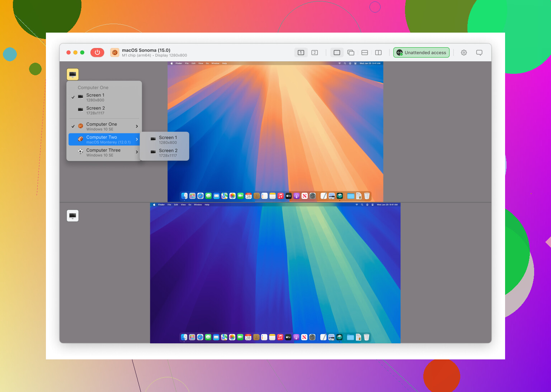Open Photos in upper remote screen dock
Viewport: 551px width, 392px height.
pos(232,196)
